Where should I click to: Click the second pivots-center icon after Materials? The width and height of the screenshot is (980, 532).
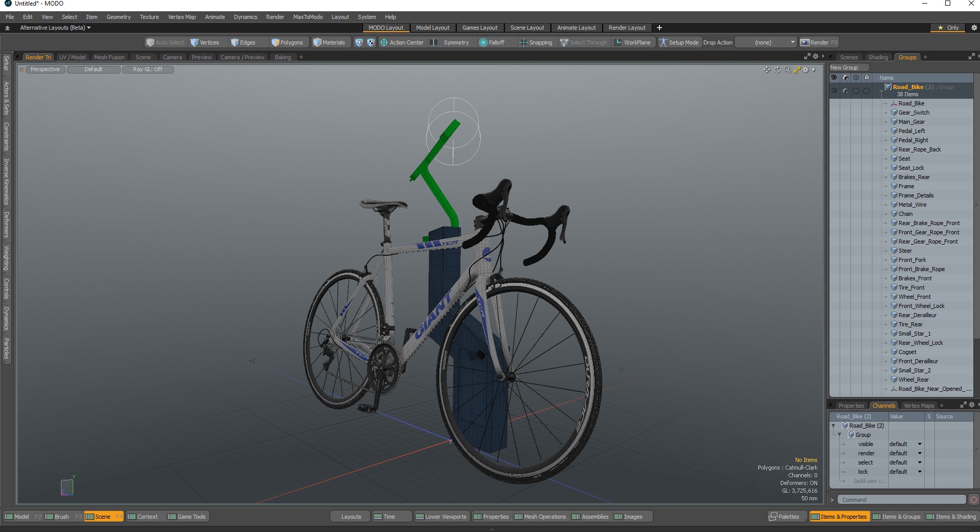[x=371, y=42]
